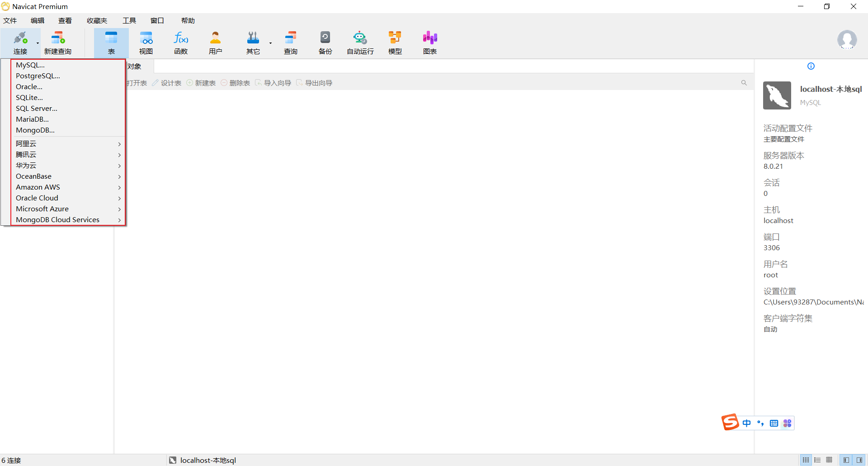Toggle the right information pane icon
The height and width of the screenshot is (466, 868).
coord(859,460)
